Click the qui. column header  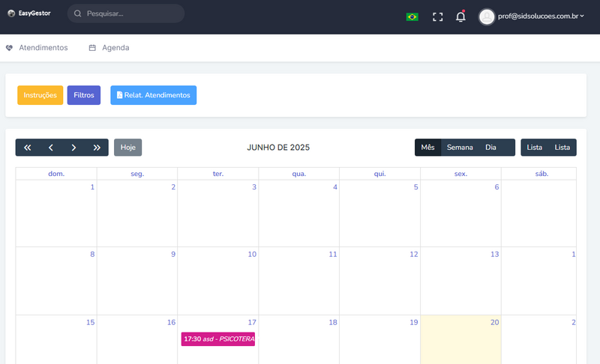pyautogui.click(x=380, y=174)
